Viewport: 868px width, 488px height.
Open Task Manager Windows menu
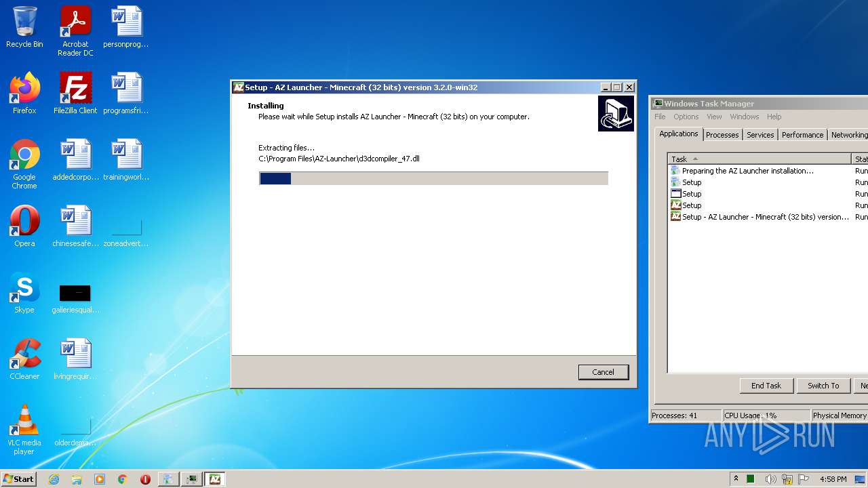744,117
